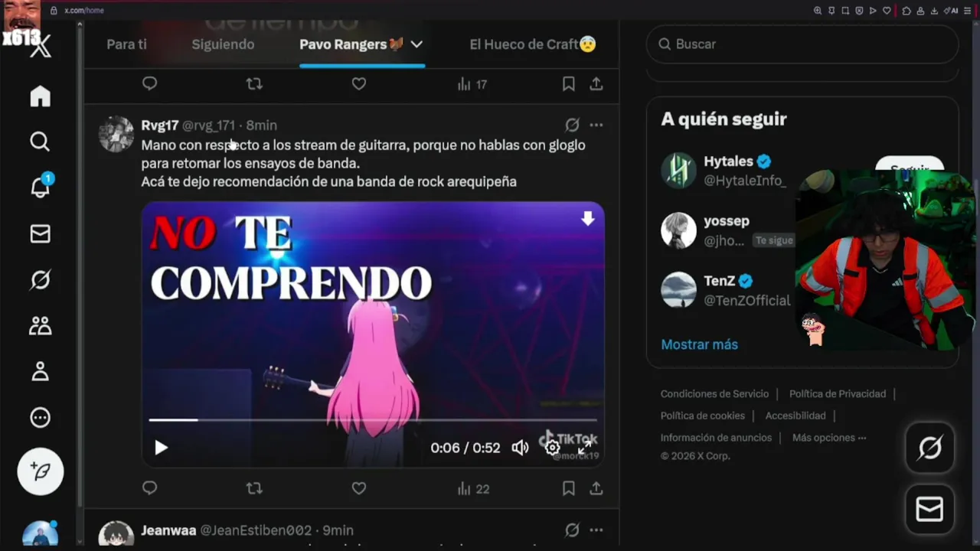This screenshot has width=980, height=551.
Task: Click Mostrar más link
Action: 699,344
